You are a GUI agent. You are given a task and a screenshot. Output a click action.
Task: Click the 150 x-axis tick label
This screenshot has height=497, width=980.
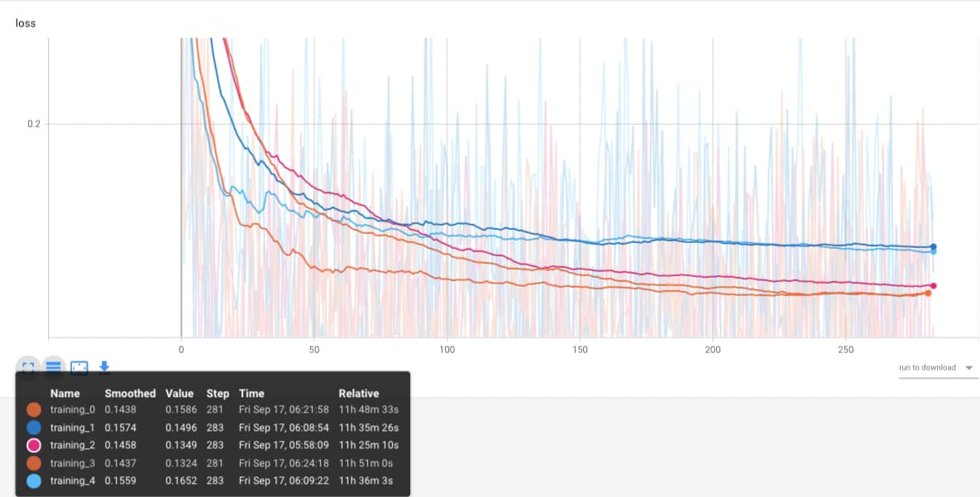[580, 350]
